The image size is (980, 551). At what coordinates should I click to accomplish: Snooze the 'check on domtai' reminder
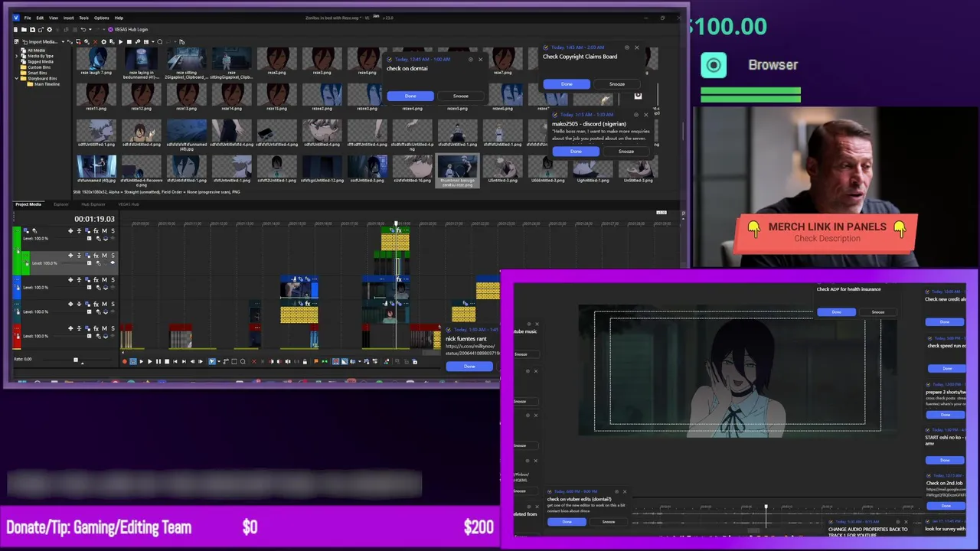pyautogui.click(x=460, y=96)
